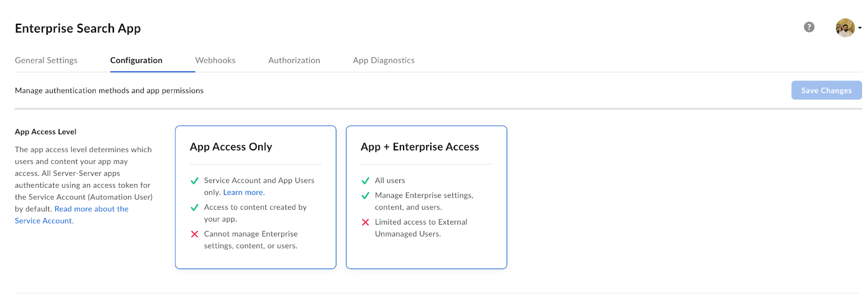Click red X beside Limited access to External

click(366, 222)
